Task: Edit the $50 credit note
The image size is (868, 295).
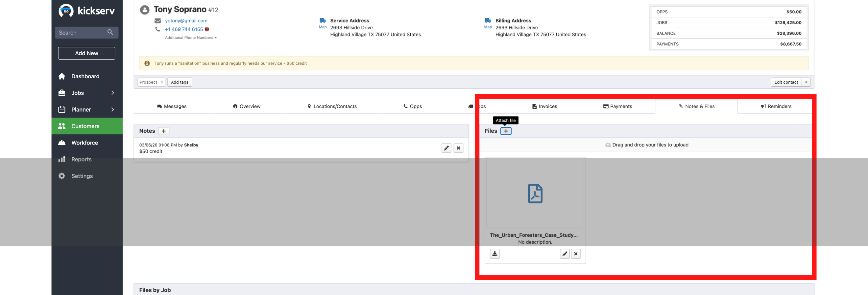Action: tap(446, 148)
